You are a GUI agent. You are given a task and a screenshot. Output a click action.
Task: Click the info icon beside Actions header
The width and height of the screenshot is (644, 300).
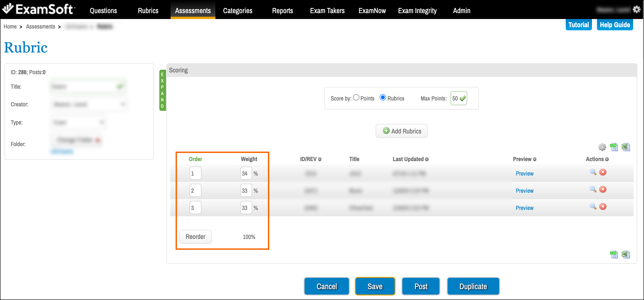click(x=607, y=159)
